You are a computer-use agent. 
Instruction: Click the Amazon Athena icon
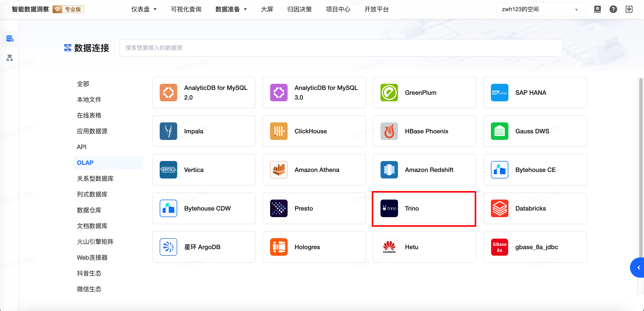(x=279, y=170)
